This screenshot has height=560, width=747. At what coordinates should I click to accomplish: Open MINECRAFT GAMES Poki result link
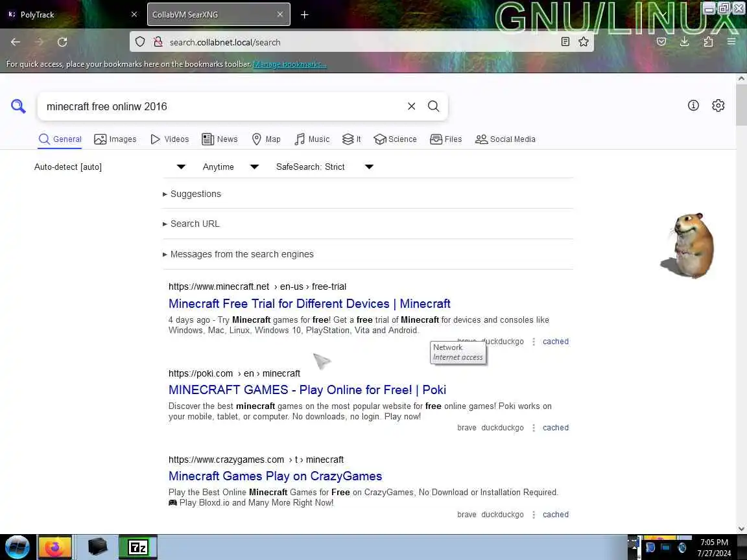[307, 390]
